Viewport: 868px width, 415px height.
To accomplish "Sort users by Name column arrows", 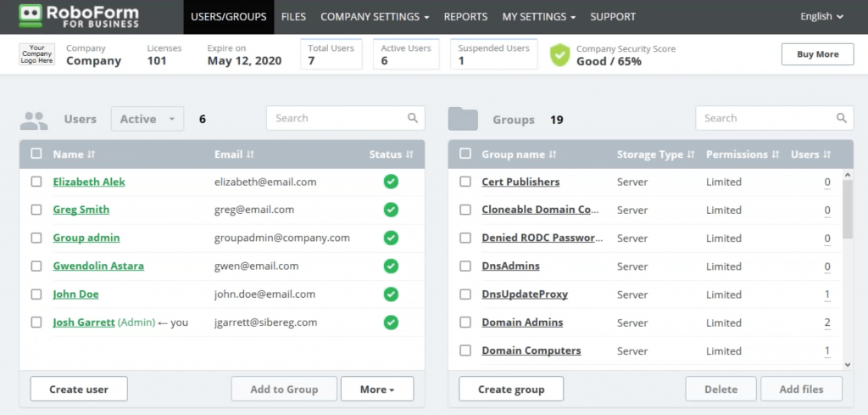I will pyautogui.click(x=92, y=154).
